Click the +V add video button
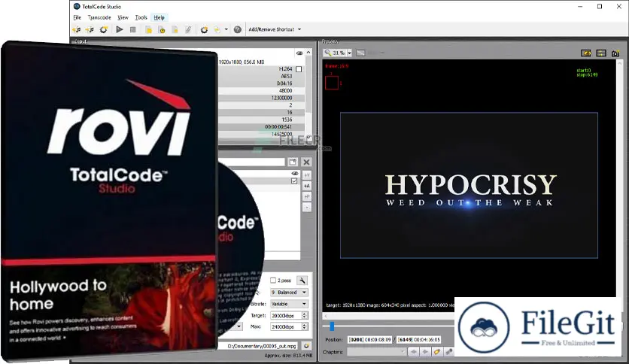629x364 pixels. (306, 175)
